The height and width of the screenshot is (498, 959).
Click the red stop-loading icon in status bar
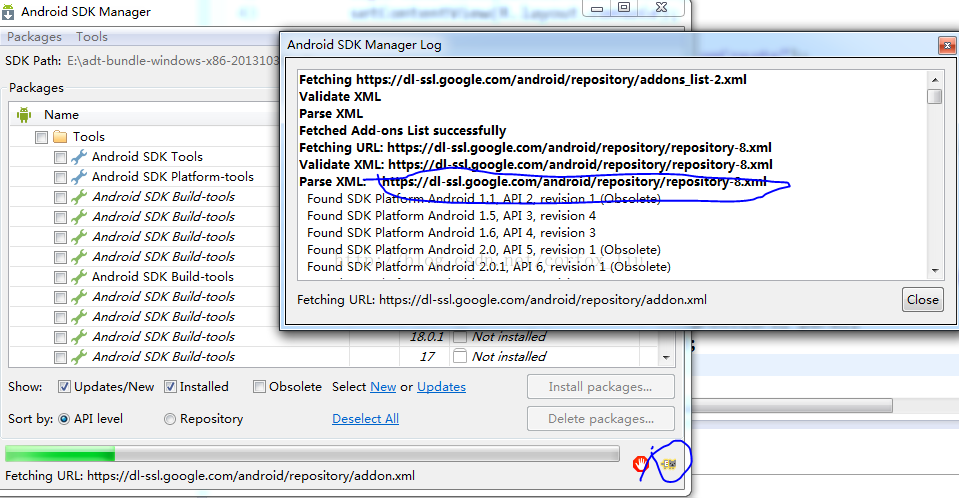tap(640, 464)
